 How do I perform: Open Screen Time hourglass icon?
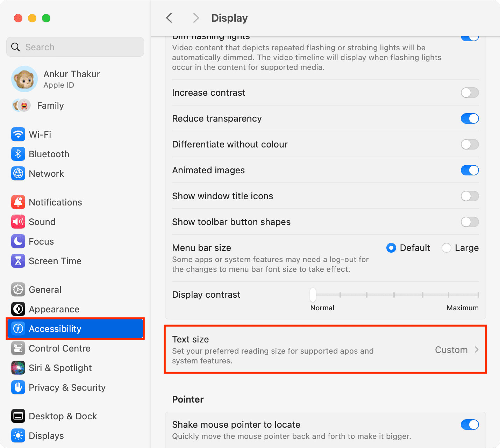[x=18, y=261]
